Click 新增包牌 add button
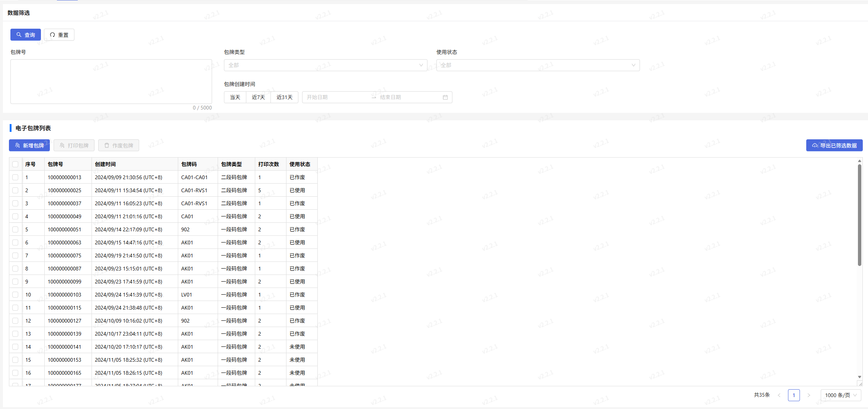 click(x=29, y=145)
